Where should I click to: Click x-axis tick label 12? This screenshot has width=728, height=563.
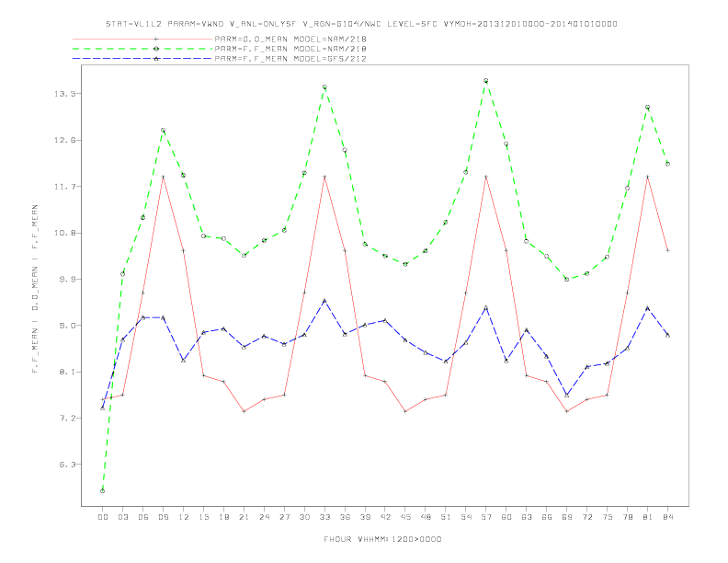coord(184,517)
